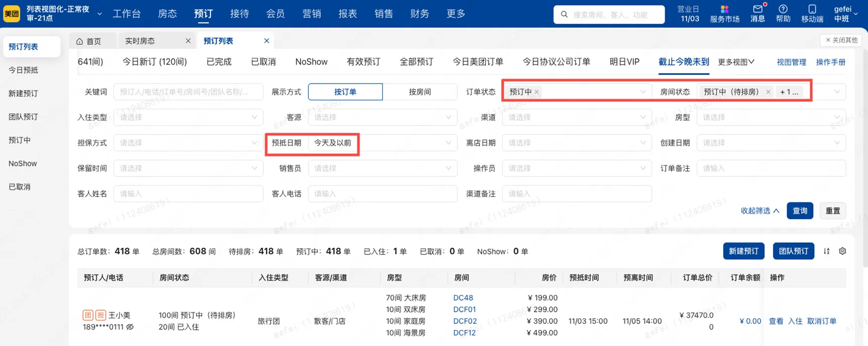Open the 订单状态 dropdown
The width and height of the screenshot is (868, 346).
coord(577,92)
